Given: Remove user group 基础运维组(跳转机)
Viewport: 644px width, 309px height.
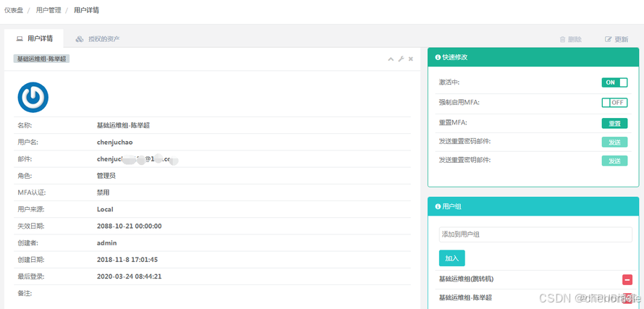Looking at the screenshot, I should 627,280.
